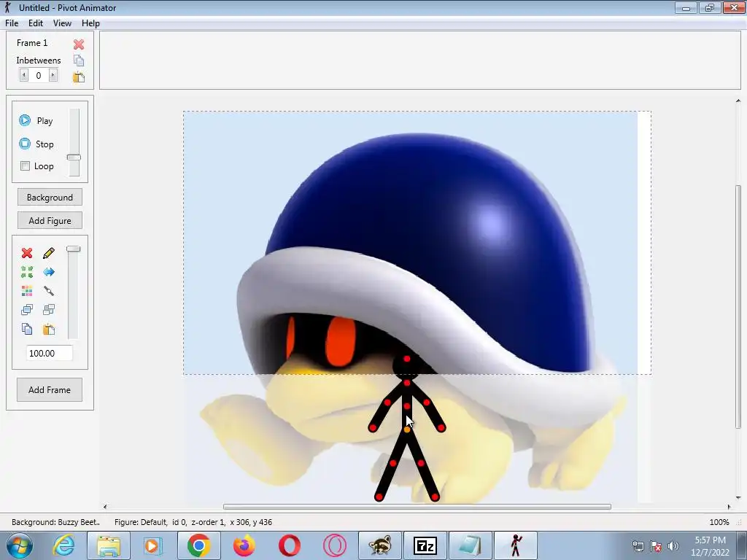
Task: Enable the Loop checkbox
Action: 26,166
